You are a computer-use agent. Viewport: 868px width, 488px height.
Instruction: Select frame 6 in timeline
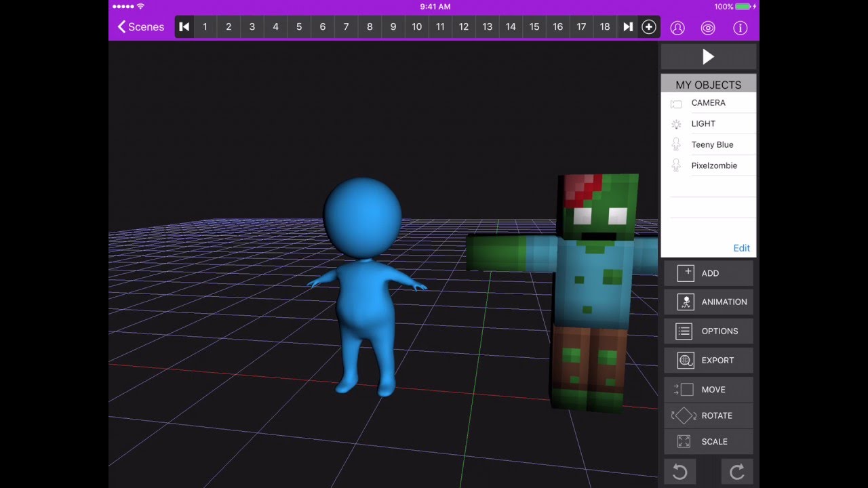coord(323,26)
